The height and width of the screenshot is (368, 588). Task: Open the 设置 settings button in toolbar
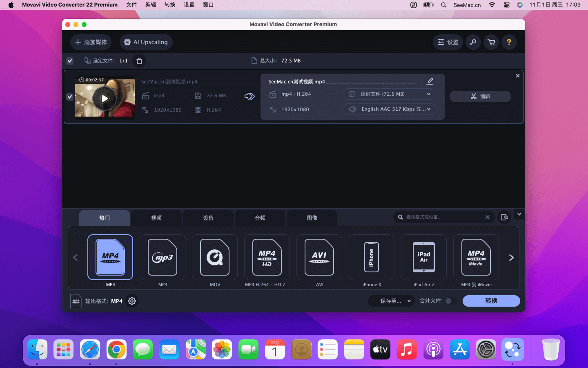click(x=448, y=42)
